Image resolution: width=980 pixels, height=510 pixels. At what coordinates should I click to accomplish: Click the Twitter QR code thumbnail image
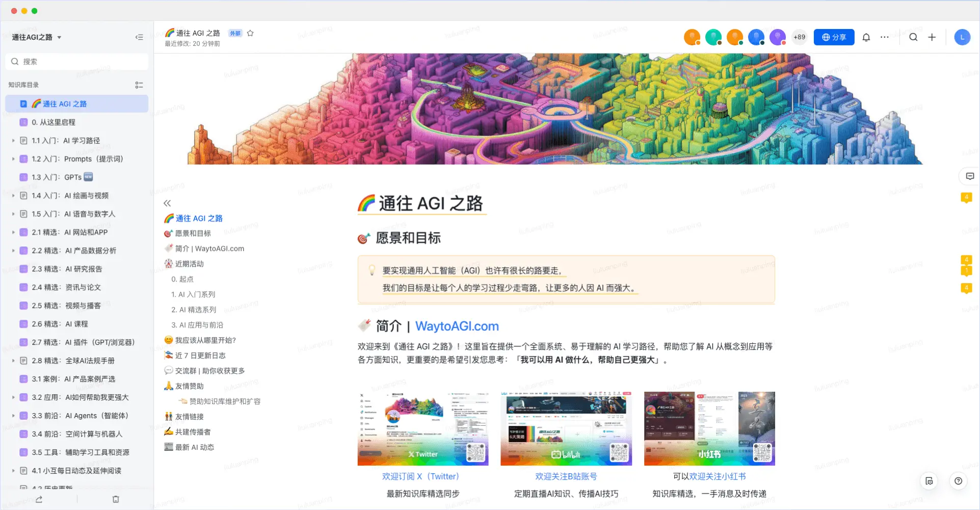click(x=423, y=428)
